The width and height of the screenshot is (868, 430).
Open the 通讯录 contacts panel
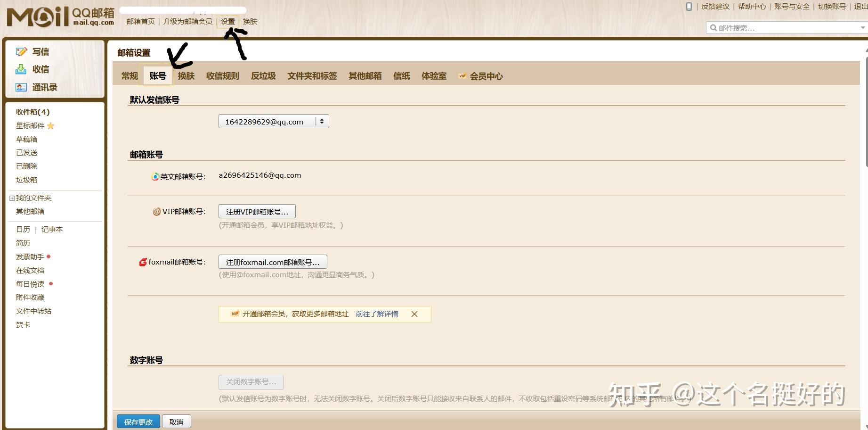[21, 87]
